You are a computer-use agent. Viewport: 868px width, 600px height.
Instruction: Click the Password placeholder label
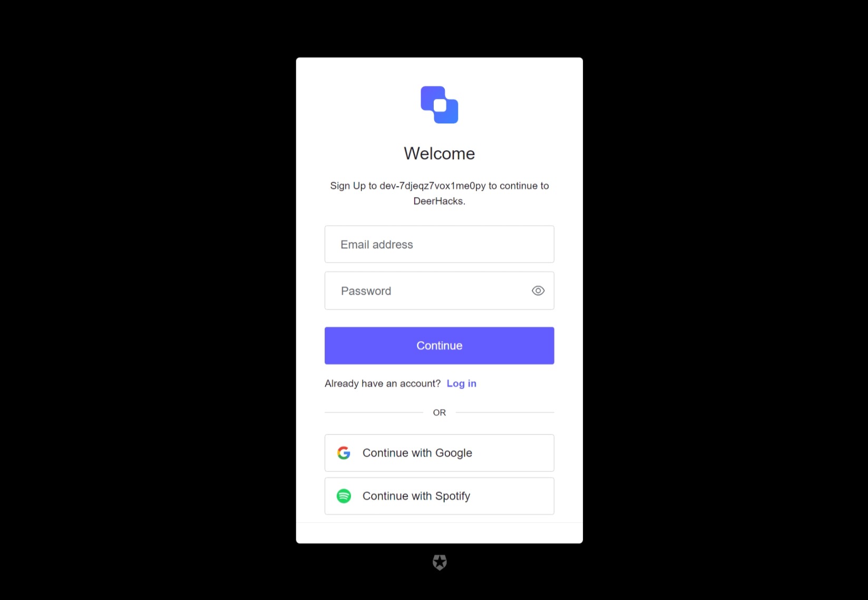[x=366, y=291]
